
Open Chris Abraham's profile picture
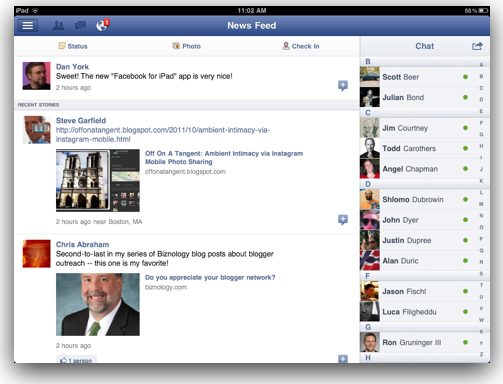pos(36,254)
